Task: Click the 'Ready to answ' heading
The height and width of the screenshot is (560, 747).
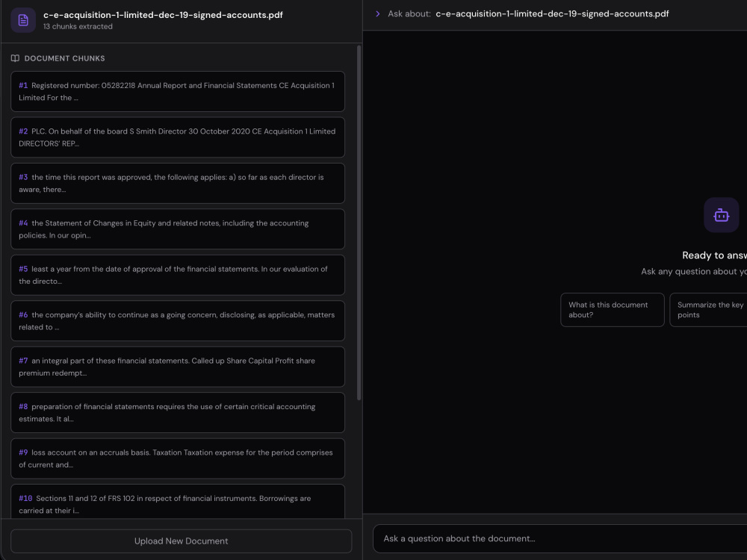Action: coord(715,255)
